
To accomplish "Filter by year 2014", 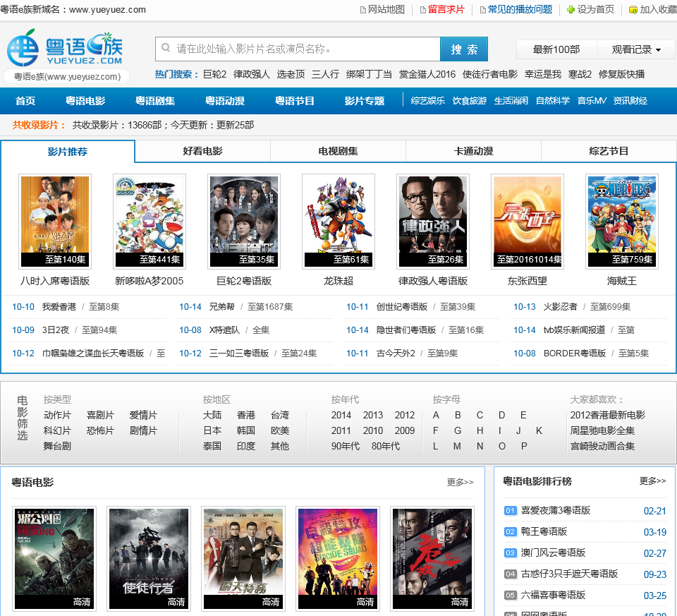I will click(341, 416).
